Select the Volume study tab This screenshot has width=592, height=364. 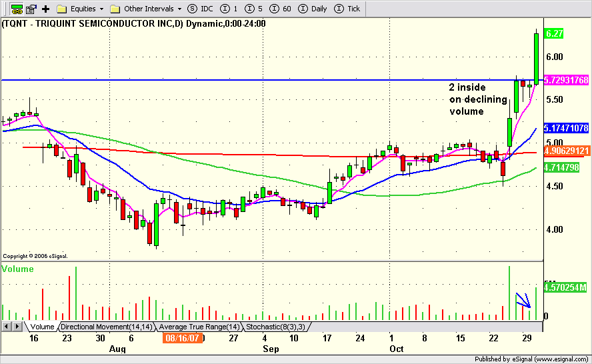coord(42,327)
